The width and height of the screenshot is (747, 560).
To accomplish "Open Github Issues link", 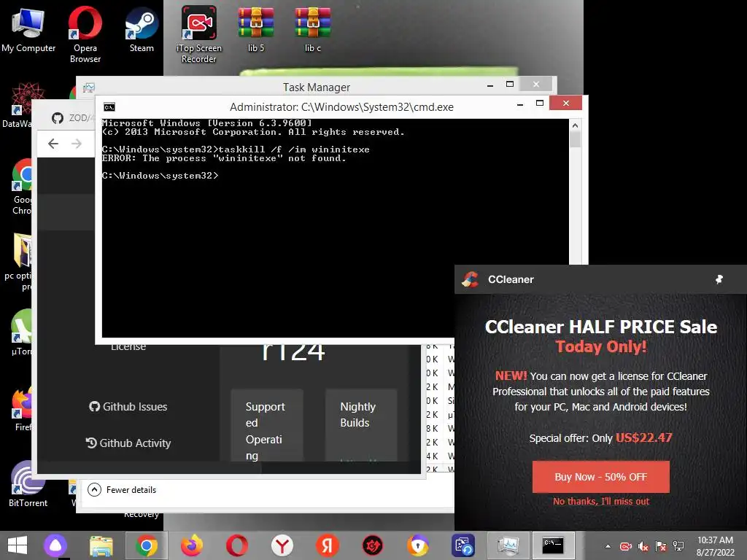I will point(128,407).
